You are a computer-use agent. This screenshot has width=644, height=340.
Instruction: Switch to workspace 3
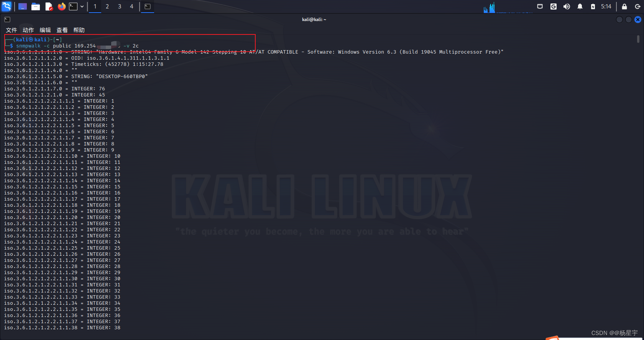[120, 7]
